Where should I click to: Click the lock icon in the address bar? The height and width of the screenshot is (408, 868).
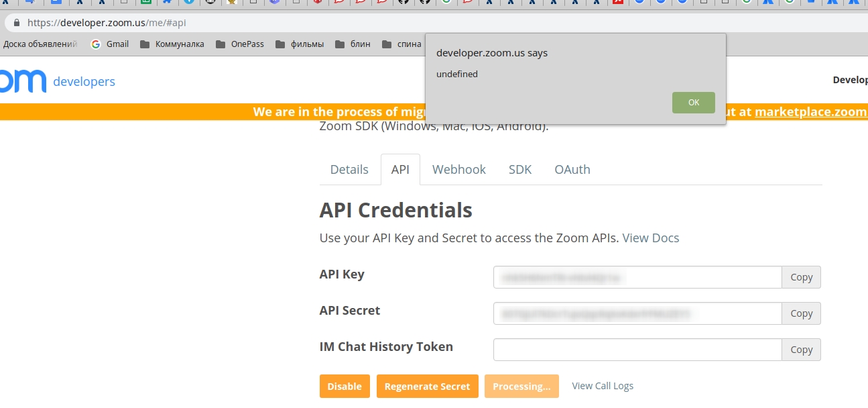(17, 22)
